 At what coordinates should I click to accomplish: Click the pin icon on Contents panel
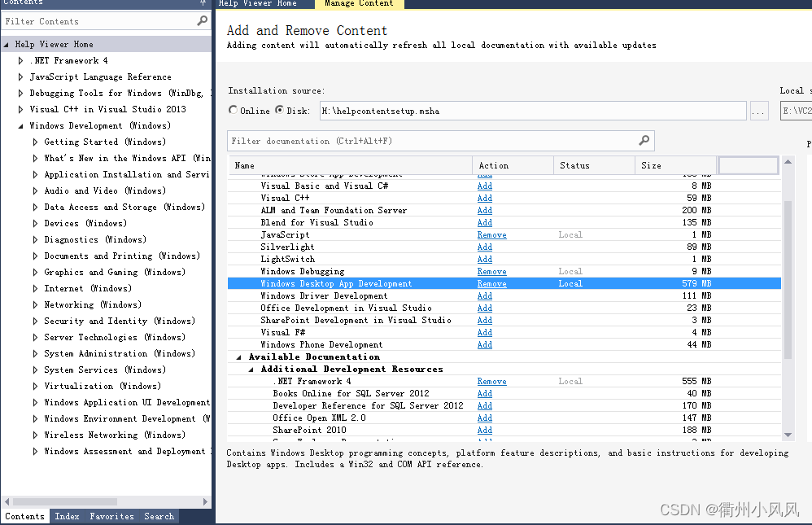[x=203, y=5]
